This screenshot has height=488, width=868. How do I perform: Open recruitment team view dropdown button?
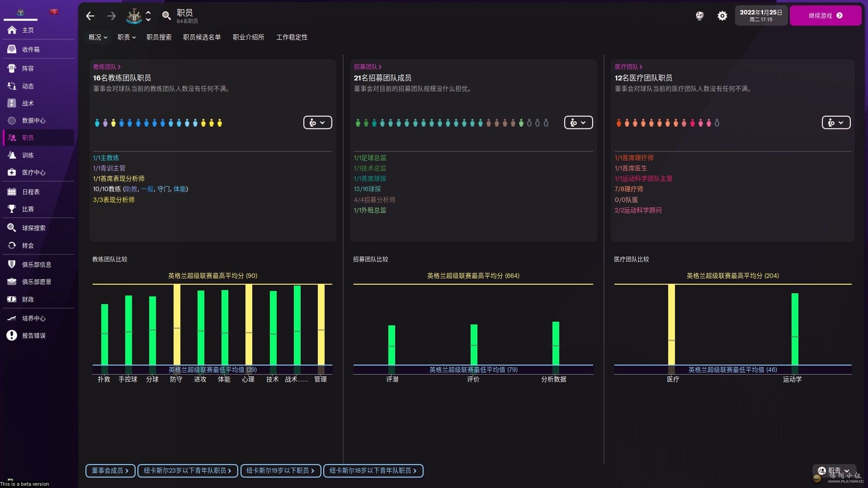[578, 122]
